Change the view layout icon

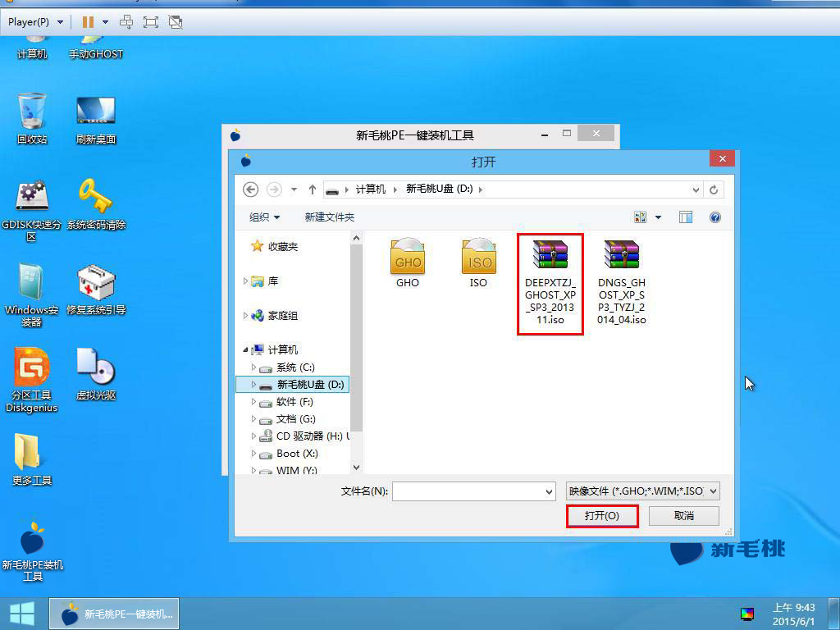640,217
